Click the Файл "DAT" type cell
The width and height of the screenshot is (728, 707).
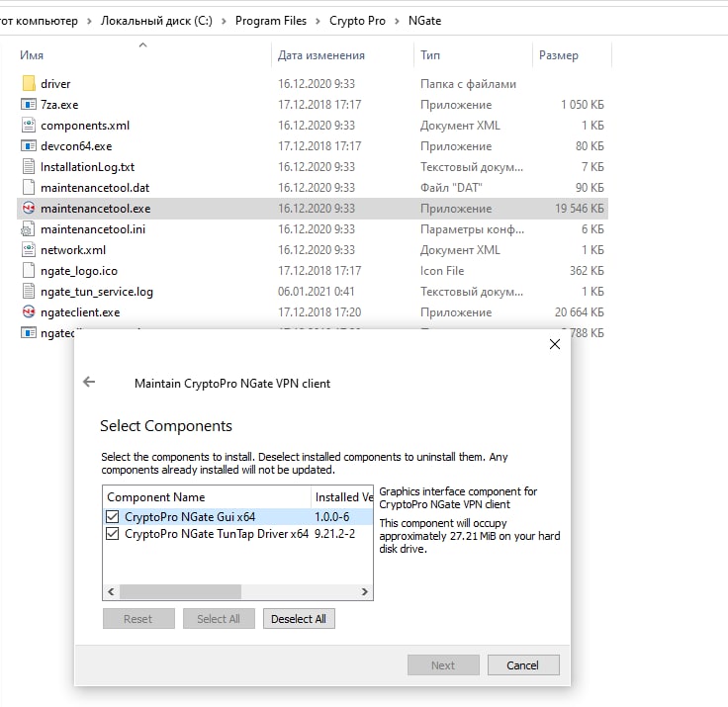point(451,188)
